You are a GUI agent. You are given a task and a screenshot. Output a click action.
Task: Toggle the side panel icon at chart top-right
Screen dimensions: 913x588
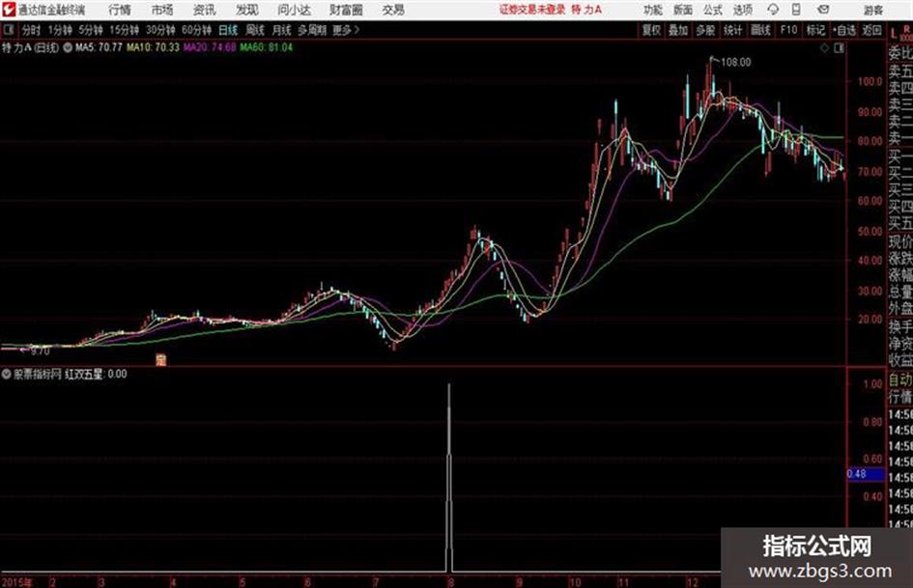point(839,48)
